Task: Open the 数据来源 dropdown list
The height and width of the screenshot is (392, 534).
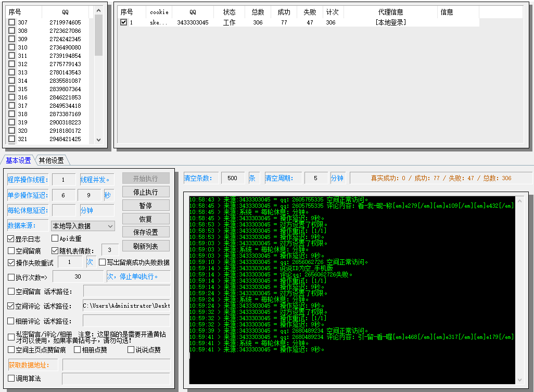Action: click(x=82, y=226)
